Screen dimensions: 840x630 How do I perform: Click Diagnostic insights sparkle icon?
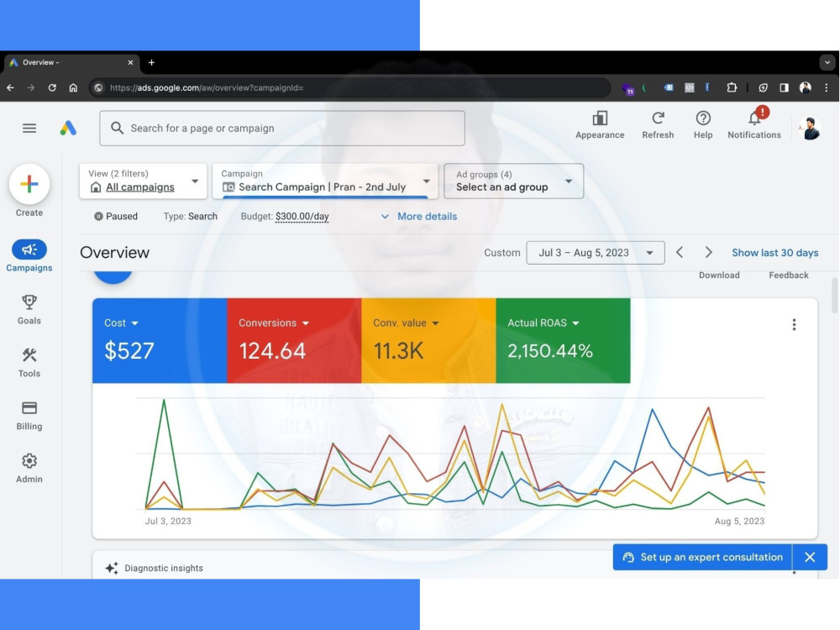point(112,568)
